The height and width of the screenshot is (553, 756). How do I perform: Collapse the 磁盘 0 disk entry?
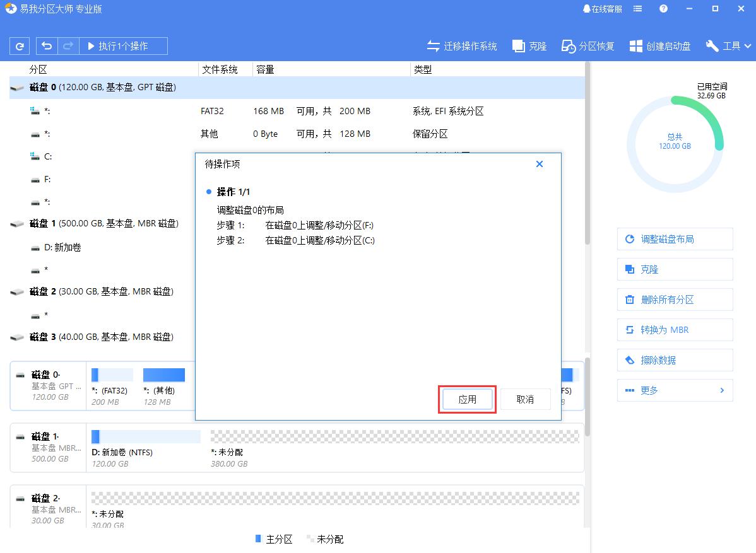click(17, 88)
